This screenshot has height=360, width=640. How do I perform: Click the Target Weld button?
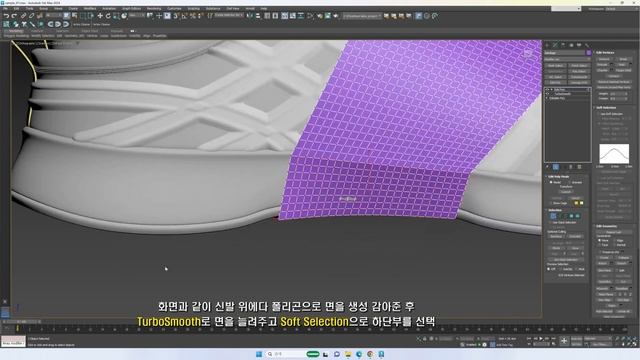[x=623, y=70]
